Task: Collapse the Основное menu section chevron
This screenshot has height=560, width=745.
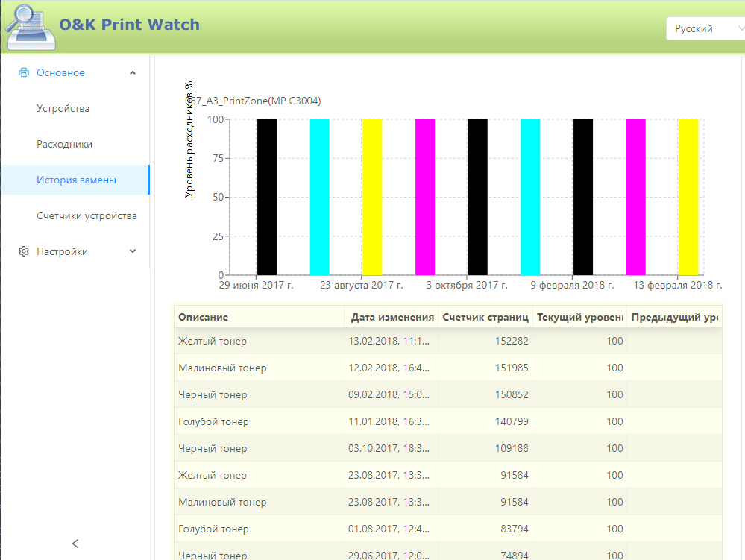Action: tap(133, 72)
